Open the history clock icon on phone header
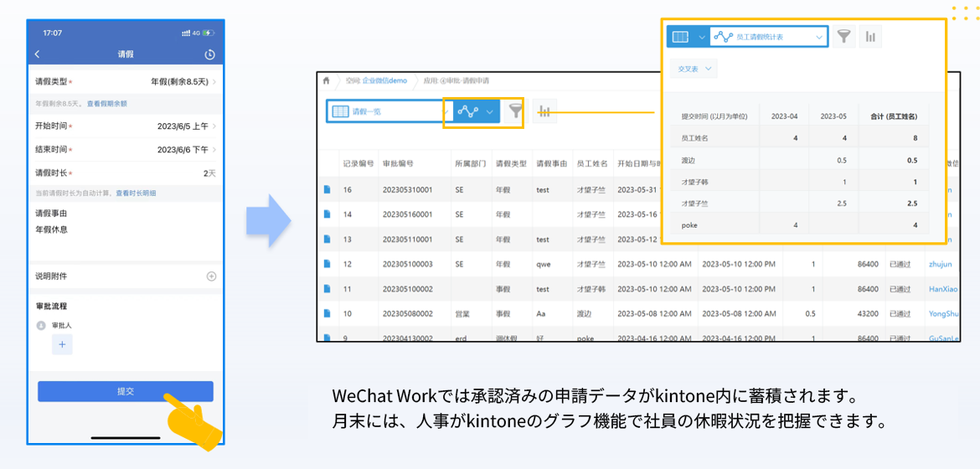This screenshot has width=980, height=469. pos(209,54)
